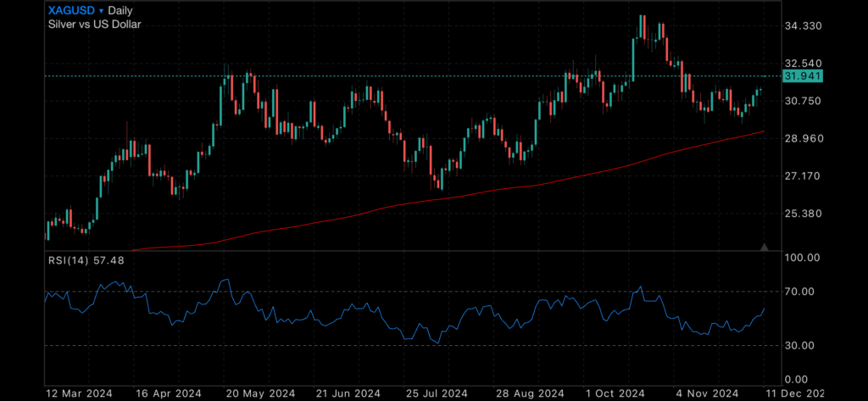Viewport: 868px width, 401px height.
Task: Click the 25 Jul 2024 date label
Action: (x=435, y=393)
